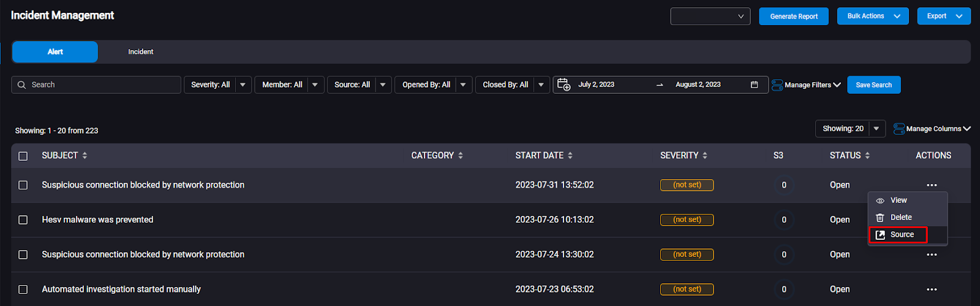980x306 pixels.
Task: Open the date range preset icon beside July 2, 2023
Action: pyautogui.click(x=563, y=85)
